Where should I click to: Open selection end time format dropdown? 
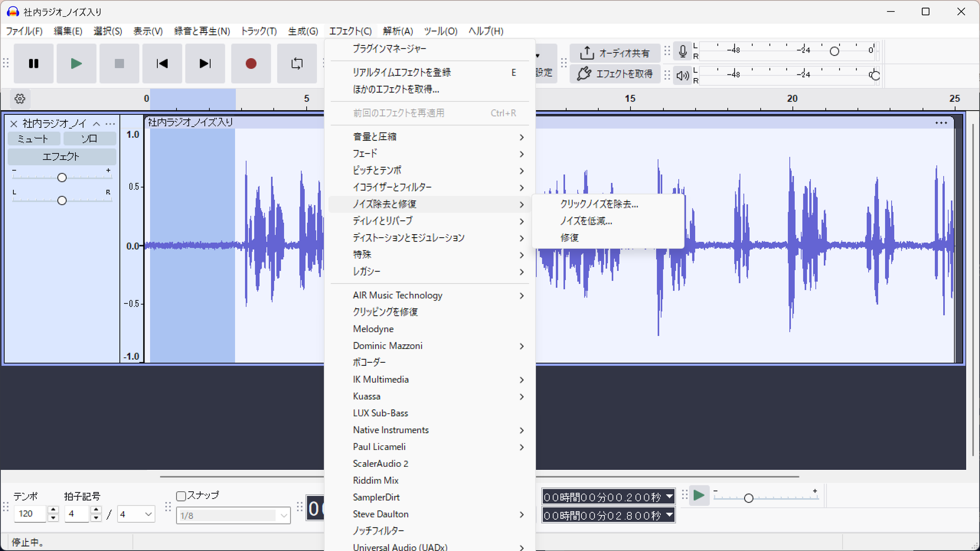(669, 515)
